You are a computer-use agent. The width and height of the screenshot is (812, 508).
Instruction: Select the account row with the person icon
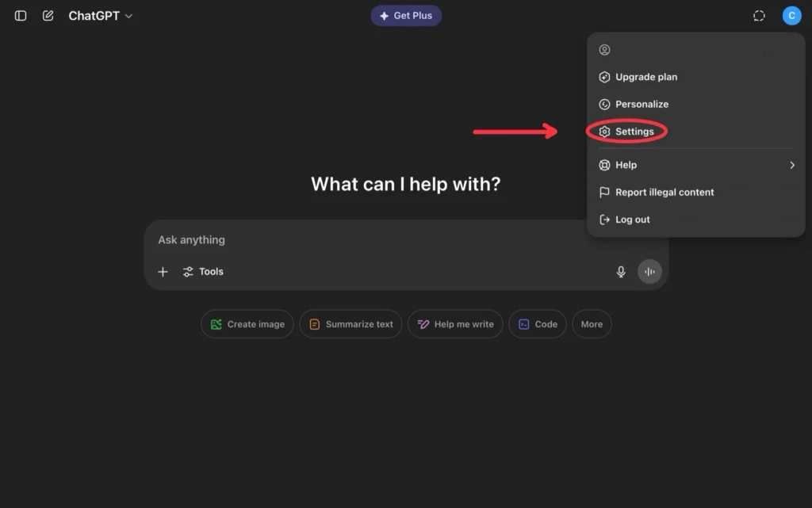pyautogui.click(x=695, y=50)
